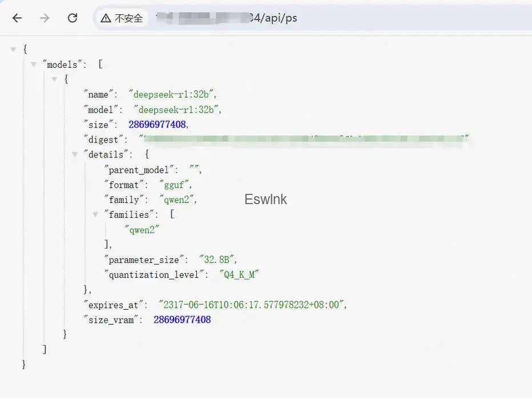Click the "size_vram" number value
532x398 pixels.
[182, 320]
